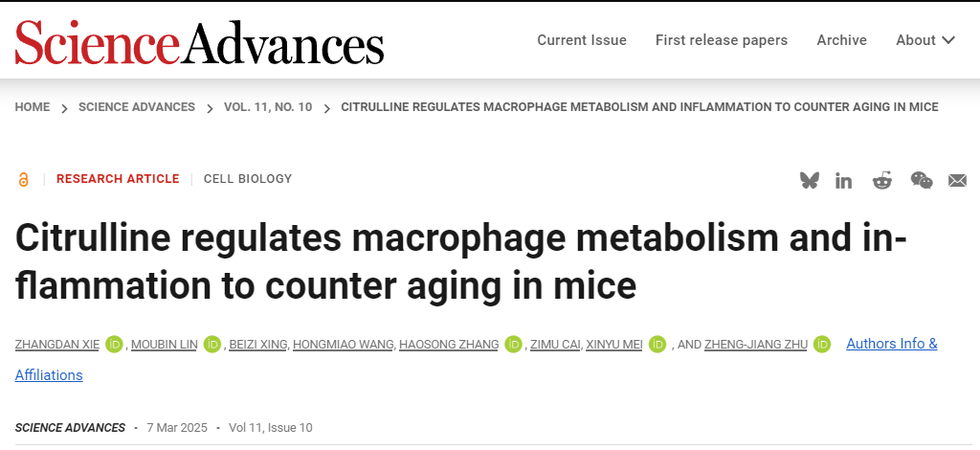Open Authors Info & Affiliations link
The image size is (980, 450).
[x=891, y=344]
